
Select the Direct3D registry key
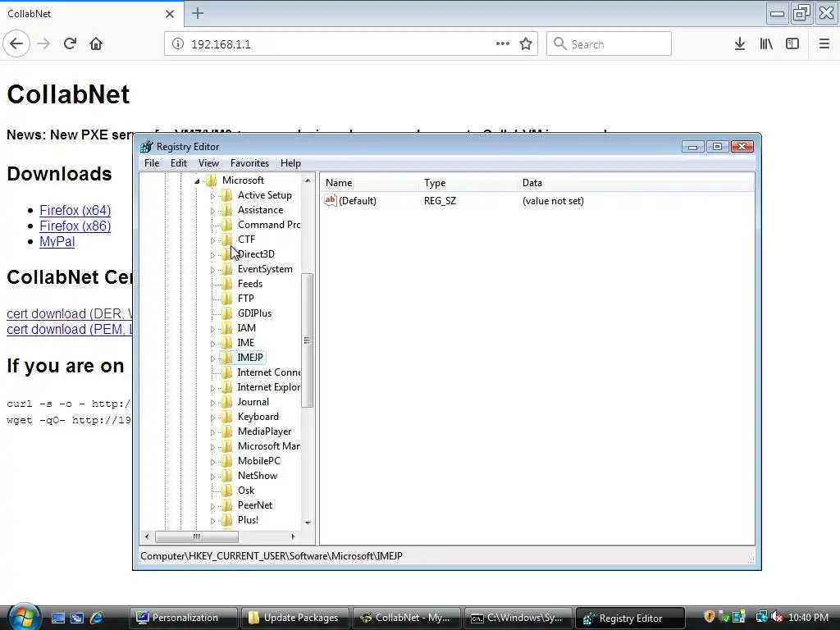[256, 254]
